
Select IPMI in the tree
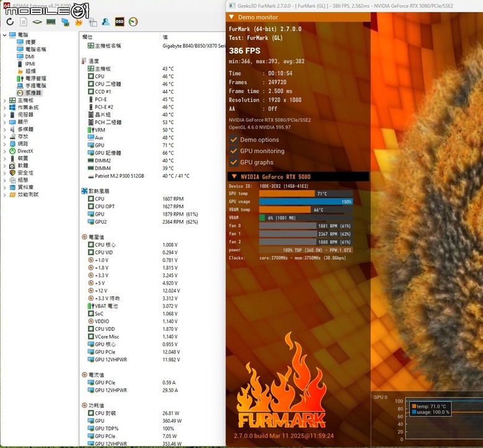pyautogui.click(x=30, y=64)
